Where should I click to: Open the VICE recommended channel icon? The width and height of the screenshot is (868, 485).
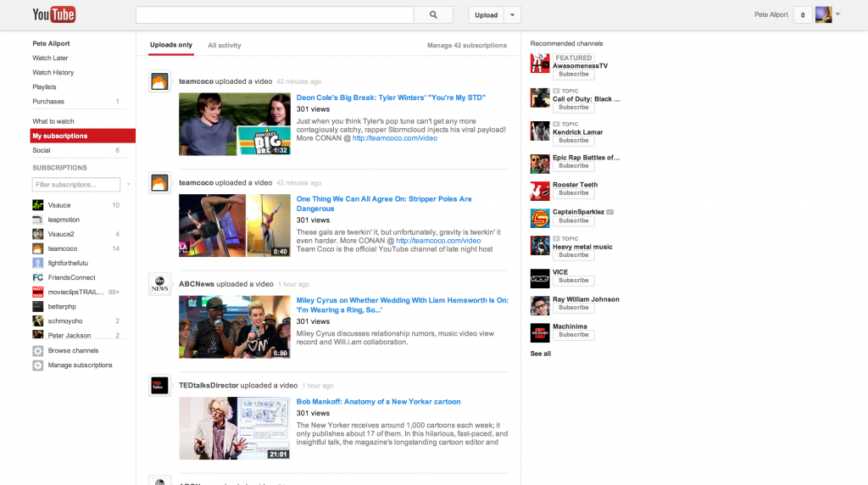pyautogui.click(x=540, y=278)
